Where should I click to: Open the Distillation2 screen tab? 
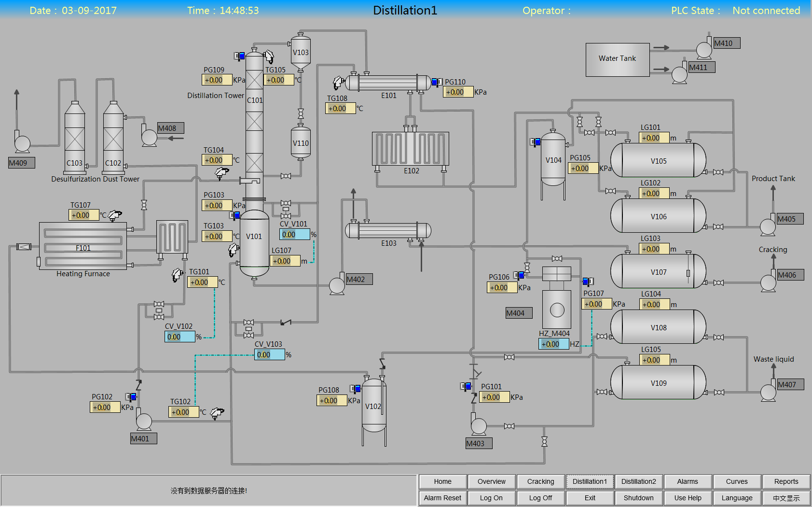click(638, 481)
